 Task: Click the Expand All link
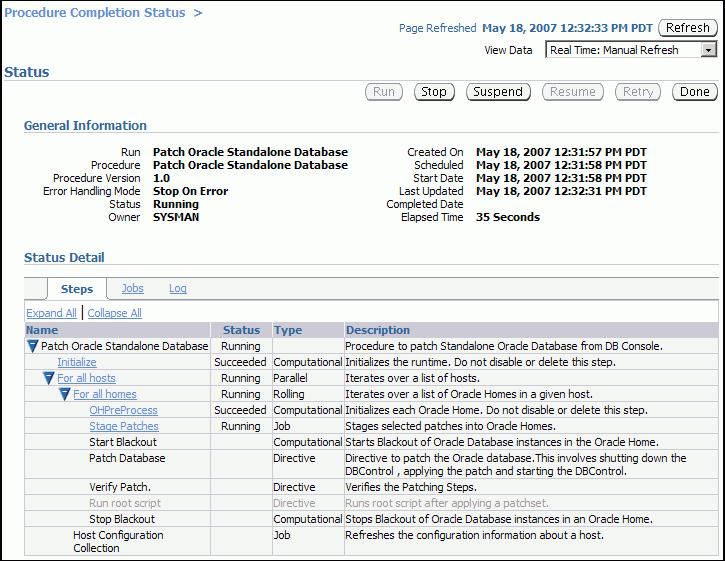click(x=51, y=313)
